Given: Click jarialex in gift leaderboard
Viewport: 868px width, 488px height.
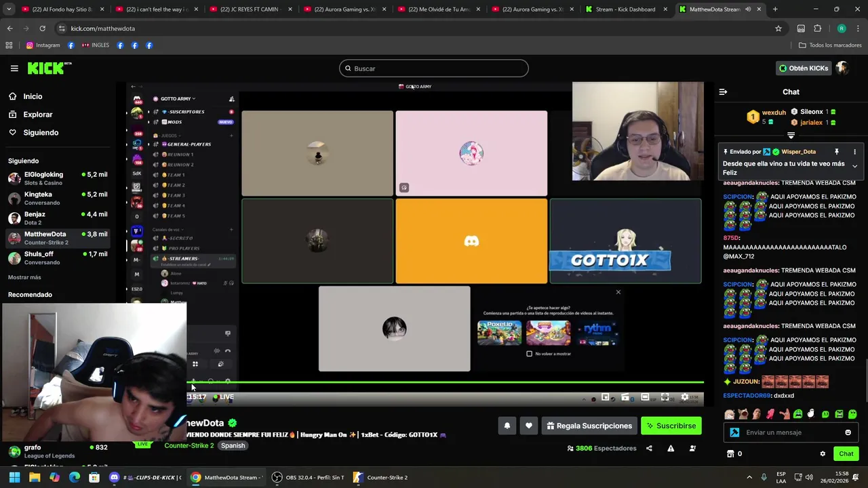Looking at the screenshot, I should pos(811,123).
